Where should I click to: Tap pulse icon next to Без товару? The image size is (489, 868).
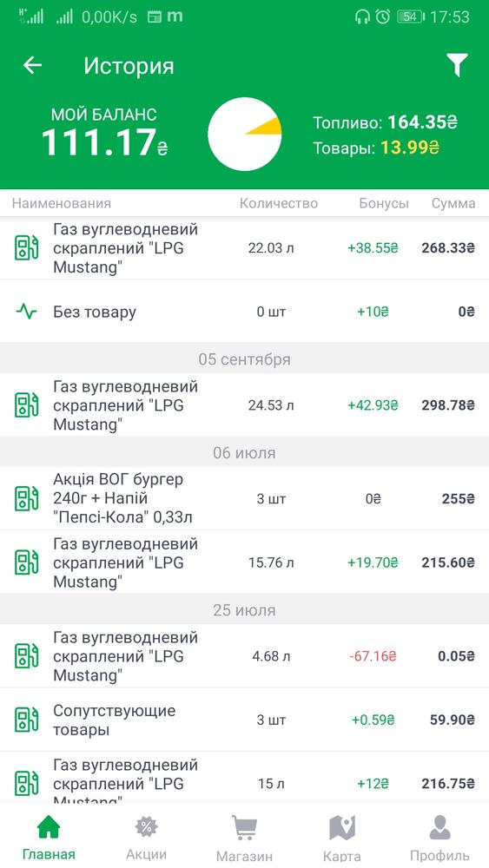pos(26,312)
